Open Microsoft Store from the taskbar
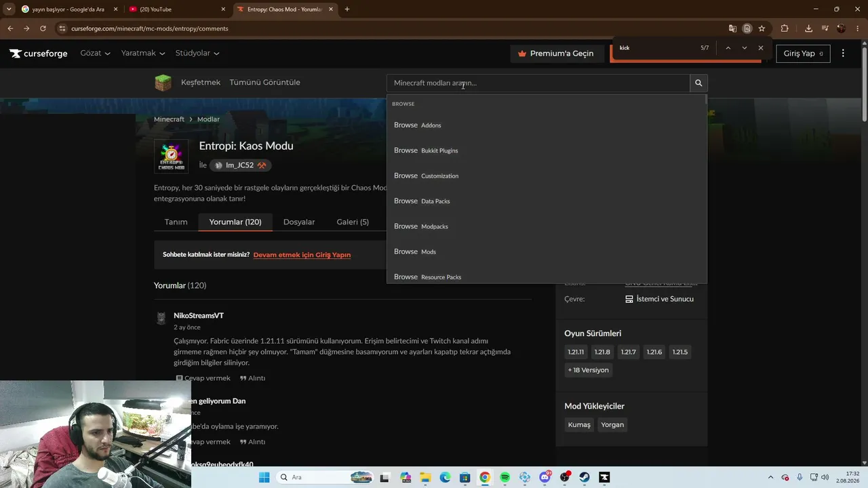This screenshot has height=488, width=868. 465,477
